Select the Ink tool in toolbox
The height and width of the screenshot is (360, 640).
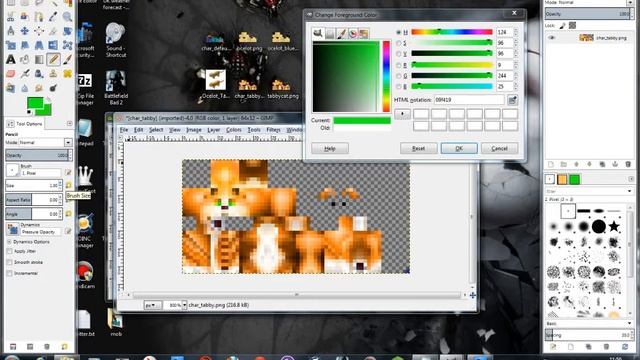click(39, 74)
